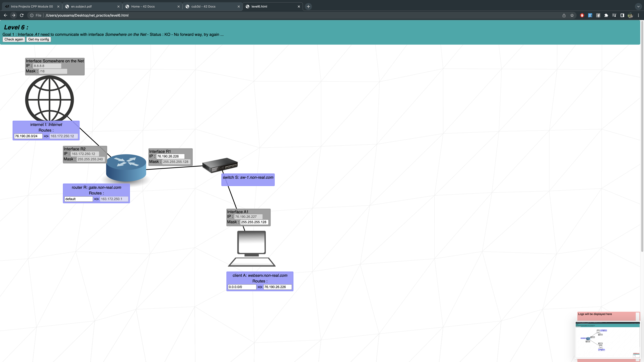Edit the client A route destination 0.0.0.0/0

[x=242, y=287]
